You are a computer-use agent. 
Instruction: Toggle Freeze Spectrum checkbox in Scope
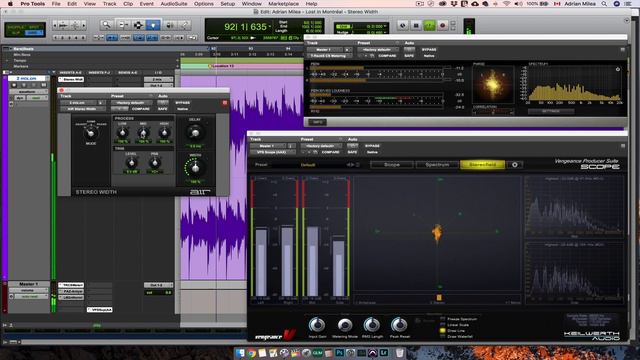pos(443,319)
